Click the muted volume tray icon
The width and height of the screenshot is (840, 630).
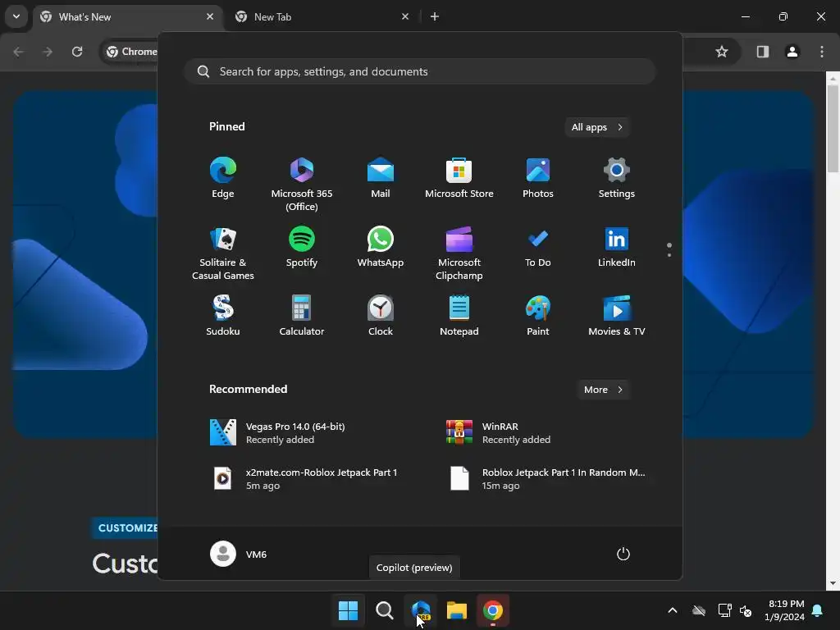(x=745, y=610)
